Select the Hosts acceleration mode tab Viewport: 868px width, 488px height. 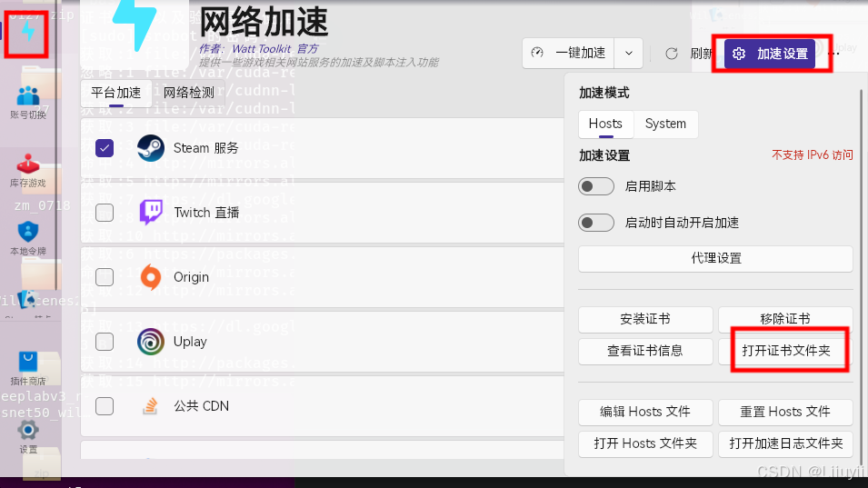(605, 124)
